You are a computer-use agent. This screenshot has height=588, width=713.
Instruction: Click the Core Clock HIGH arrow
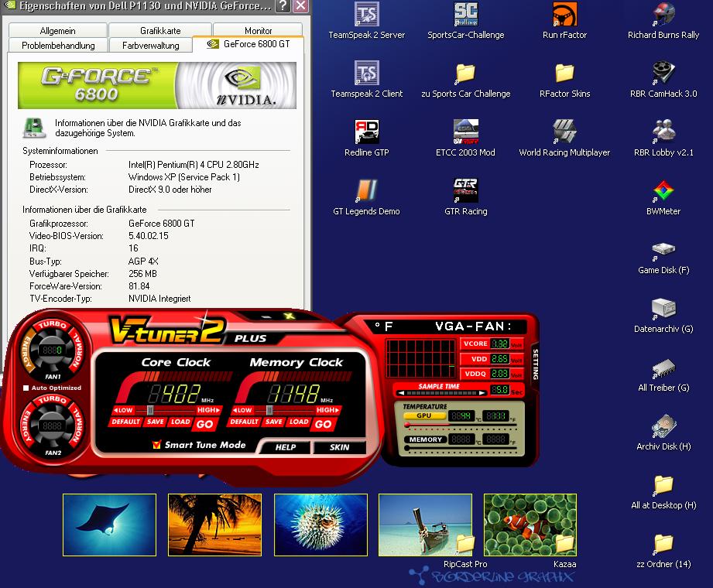coord(209,410)
